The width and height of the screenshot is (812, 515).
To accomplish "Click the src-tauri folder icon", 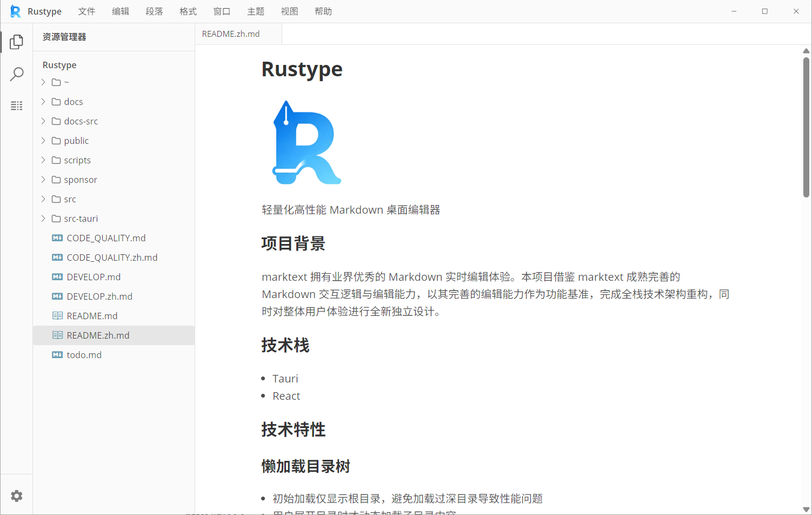I will (56, 219).
